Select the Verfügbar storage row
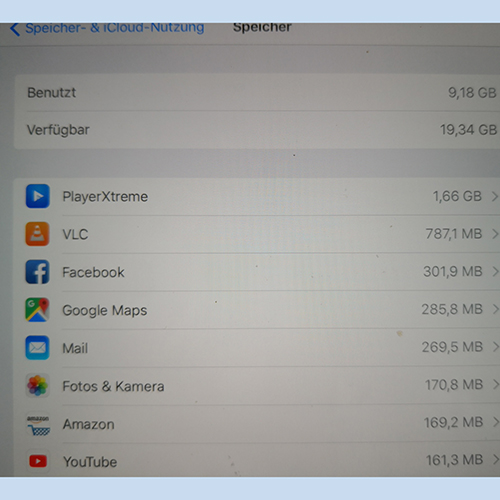The image size is (500, 500). (257, 130)
